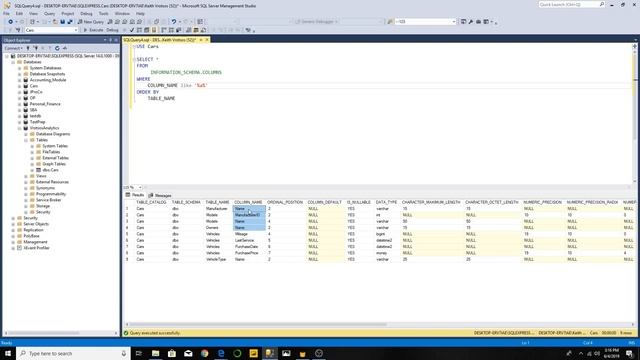
Task: Switch to the Results tab
Action: 135,195
